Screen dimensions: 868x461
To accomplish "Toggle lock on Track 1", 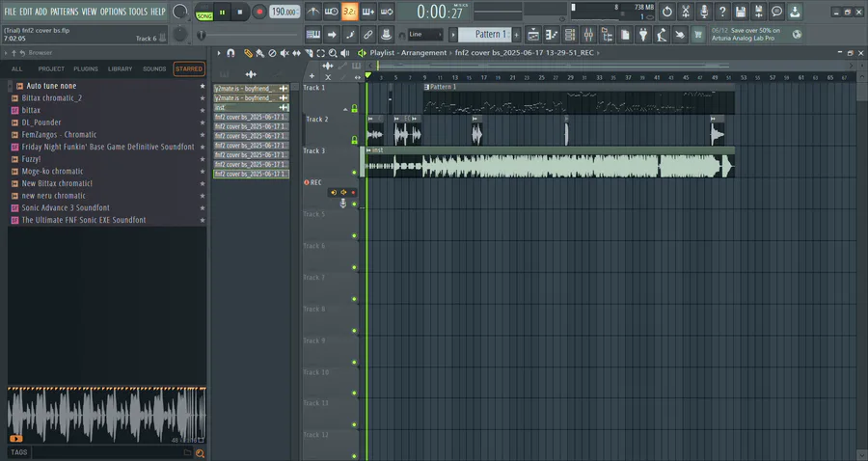I will pos(354,109).
